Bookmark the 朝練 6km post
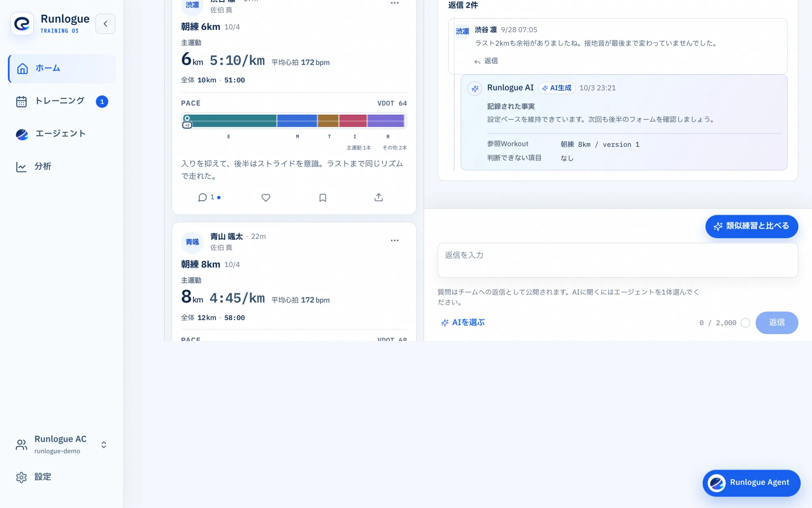This screenshot has height=508, width=812. 323,198
